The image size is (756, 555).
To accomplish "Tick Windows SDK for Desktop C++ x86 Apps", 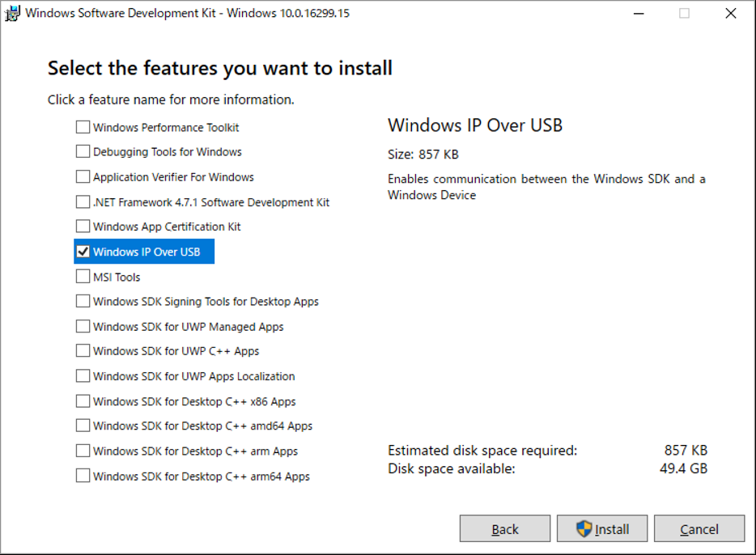I will (83, 400).
